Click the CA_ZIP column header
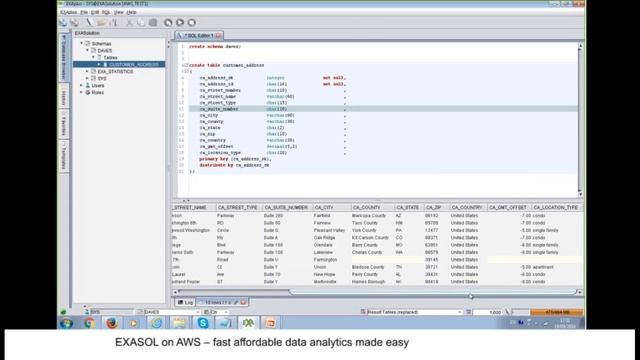Viewport: 640px width, 360px height. (436, 207)
